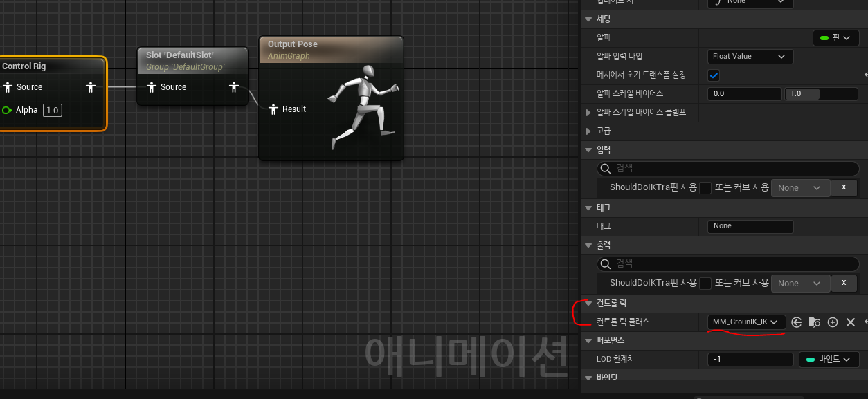Image resolution: width=868 pixels, height=399 pixels.
Task: Collapse the 출력 section
Action: pyautogui.click(x=588, y=245)
